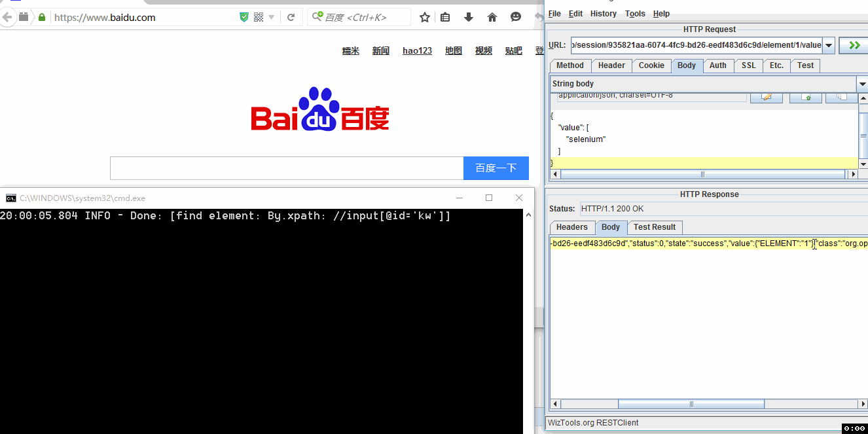Click request body horizontal scrollbar left arrow
The width and height of the screenshot is (868, 434).
pyautogui.click(x=556, y=175)
